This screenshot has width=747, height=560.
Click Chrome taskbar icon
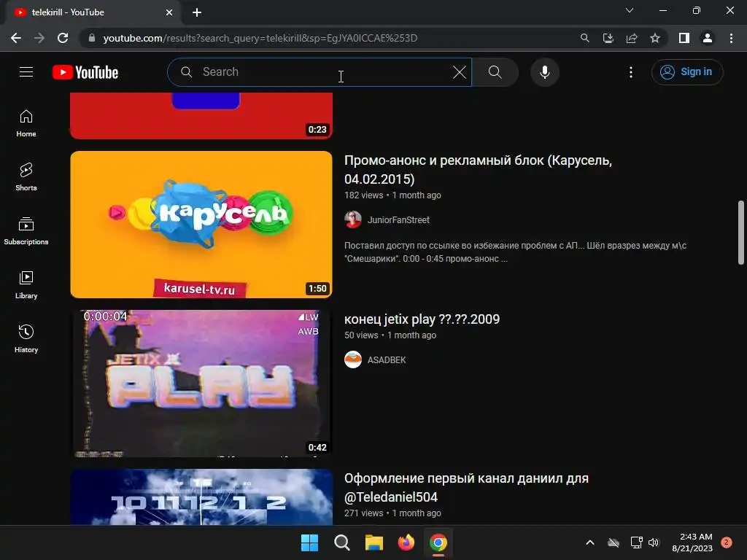pyautogui.click(x=438, y=542)
